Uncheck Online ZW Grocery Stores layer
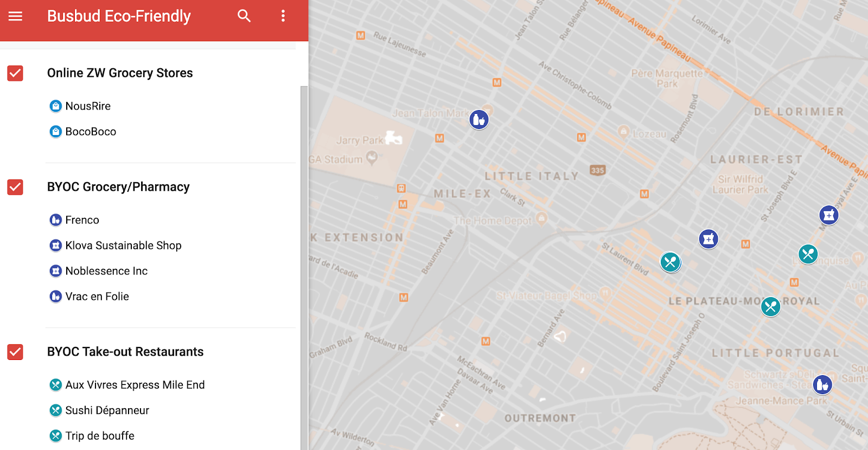The width and height of the screenshot is (868, 450). tap(15, 73)
